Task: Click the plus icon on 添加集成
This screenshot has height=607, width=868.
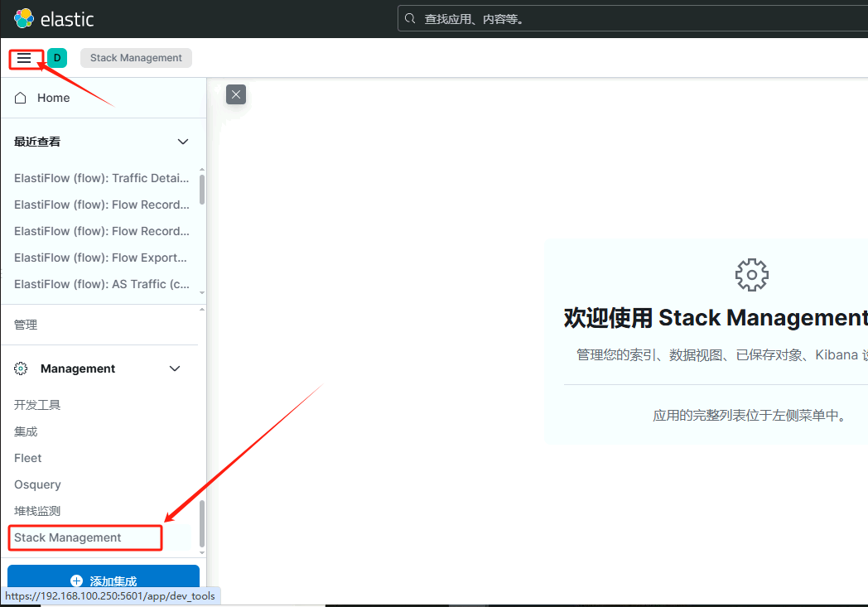Action: tap(76, 581)
